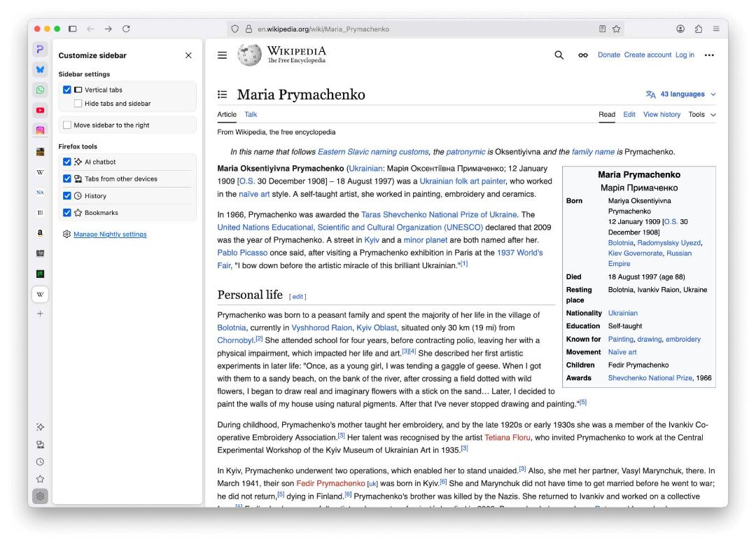756x544 pixels.
Task: Click the Wikipedia search magnifier icon
Action: pos(559,55)
